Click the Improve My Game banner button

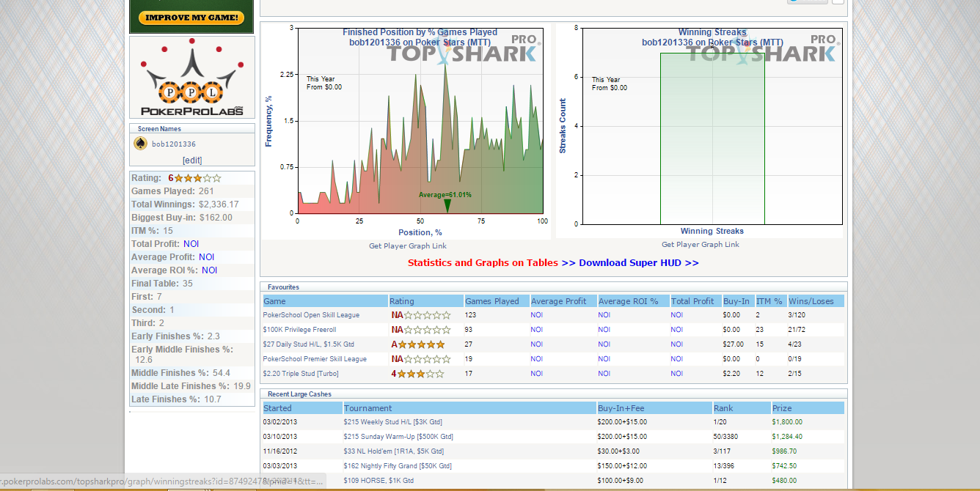click(191, 18)
